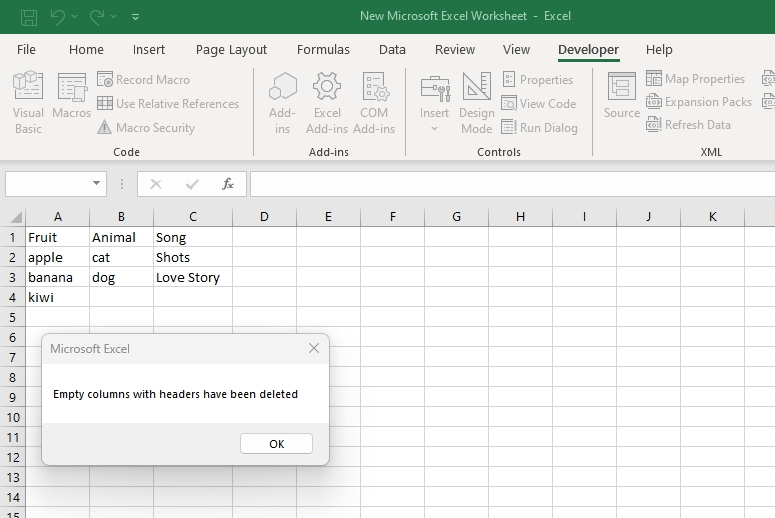This screenshot has width=775, height=518.
Task: Select column A header
Action: click(58, 216)
